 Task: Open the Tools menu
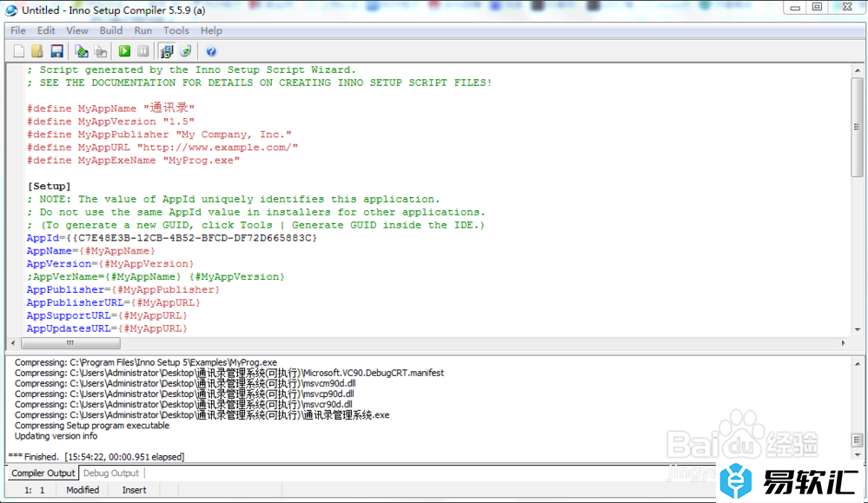(x=176, y=30)
